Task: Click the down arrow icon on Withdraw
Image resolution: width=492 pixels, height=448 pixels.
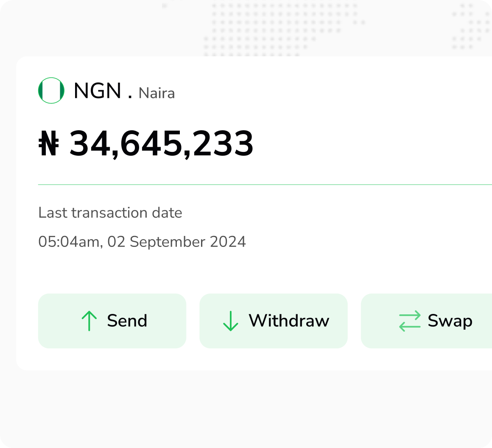Action: [230, 321]
